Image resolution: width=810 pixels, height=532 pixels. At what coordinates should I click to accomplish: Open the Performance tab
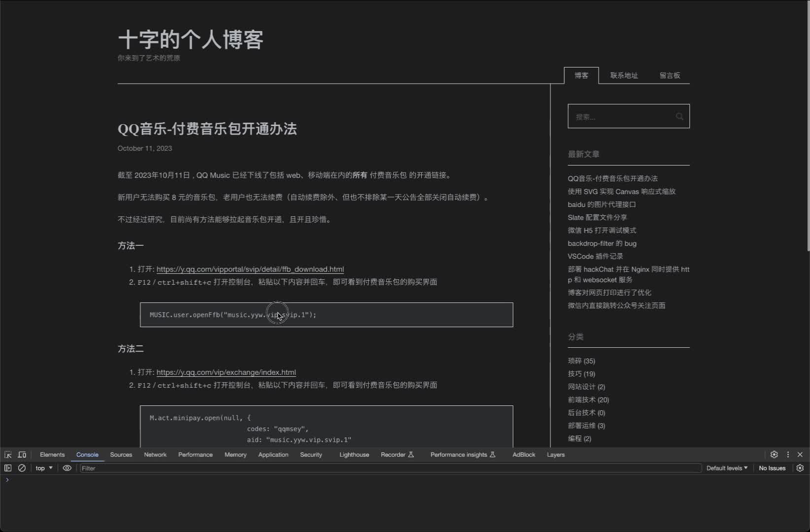point(196,455)
